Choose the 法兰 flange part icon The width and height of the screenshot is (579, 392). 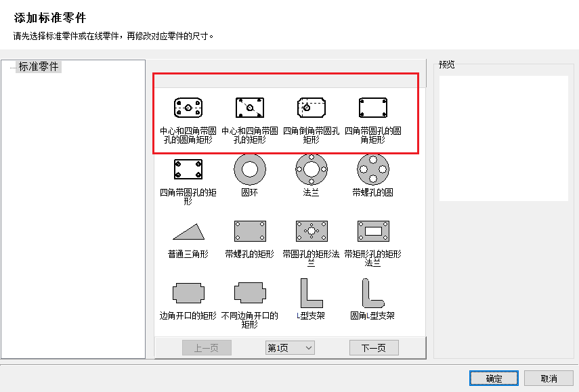312,169
